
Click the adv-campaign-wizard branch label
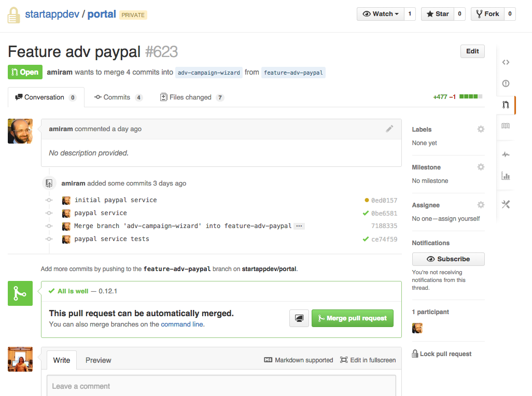tap(209, 73)
